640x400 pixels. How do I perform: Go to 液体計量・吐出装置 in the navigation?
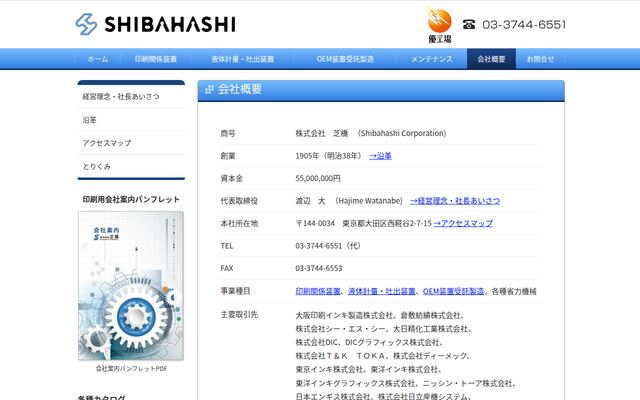(x=242, y=59)
